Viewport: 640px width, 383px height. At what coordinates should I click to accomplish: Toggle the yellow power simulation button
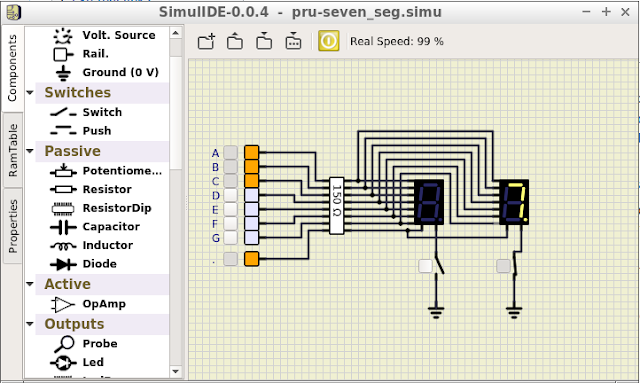329,41
